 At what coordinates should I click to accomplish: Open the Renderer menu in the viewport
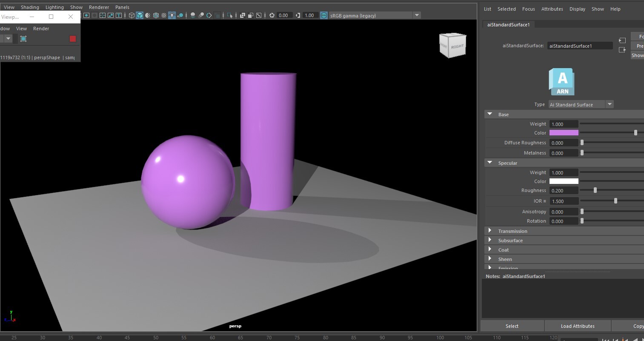coord(99,7)
